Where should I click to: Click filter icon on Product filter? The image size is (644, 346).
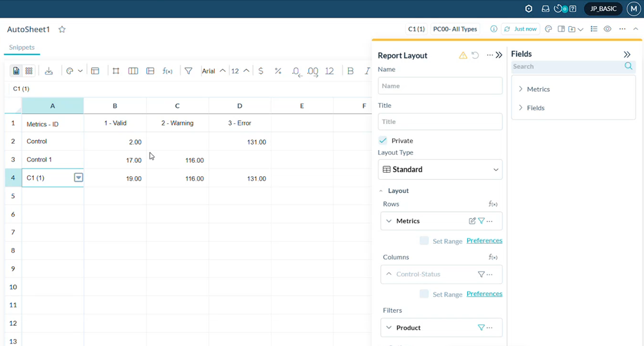point(481,328)
